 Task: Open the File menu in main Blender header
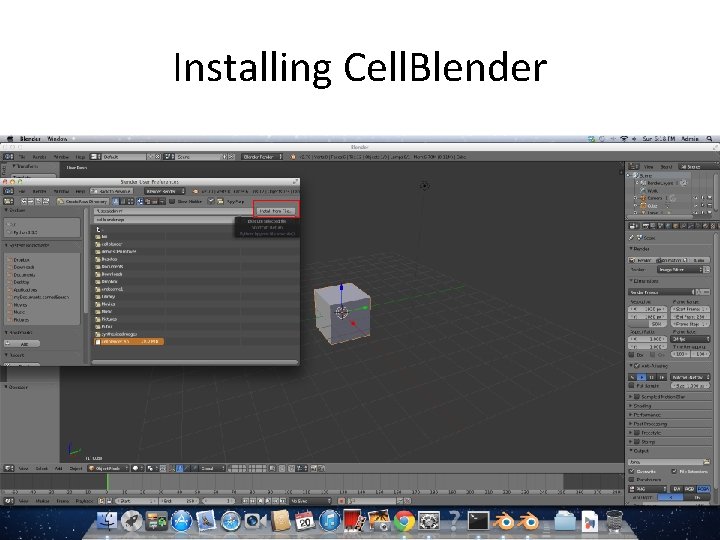click(22, 157)
